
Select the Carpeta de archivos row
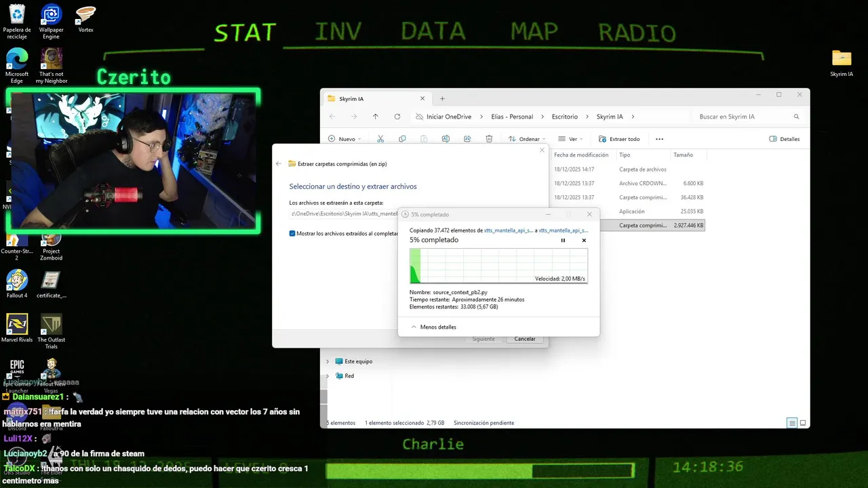[x=629, y=169]
